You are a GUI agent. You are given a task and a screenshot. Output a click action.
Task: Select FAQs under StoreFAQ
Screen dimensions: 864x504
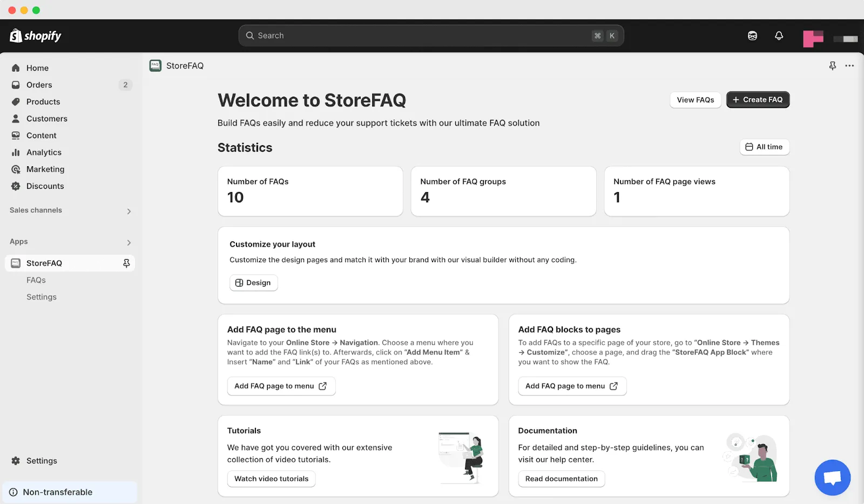(x=36, y=280)
